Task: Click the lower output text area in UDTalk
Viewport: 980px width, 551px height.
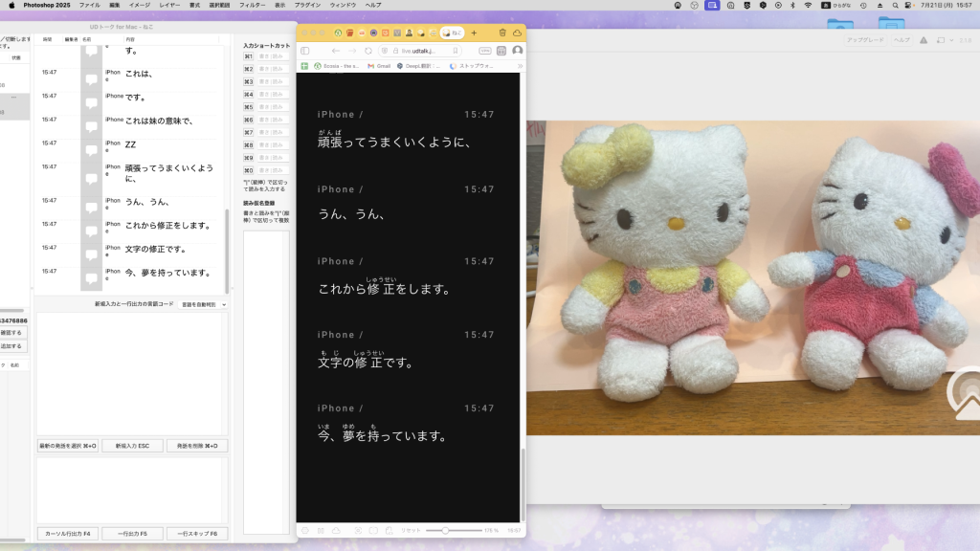Action: click(132, 491)
